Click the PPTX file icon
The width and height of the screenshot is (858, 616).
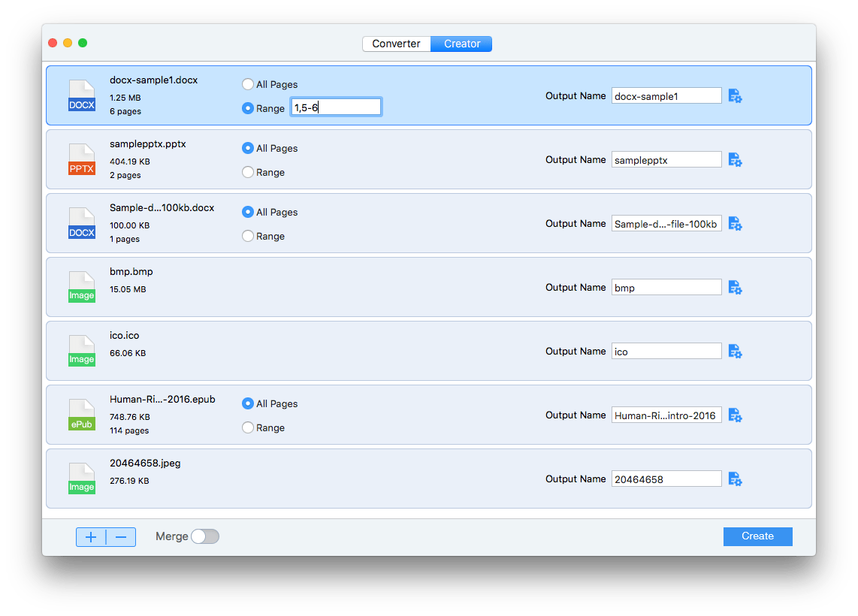click(82, 159)
